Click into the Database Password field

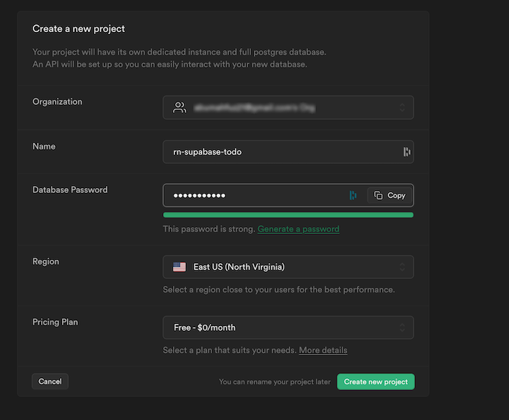(x=254, y=196)
